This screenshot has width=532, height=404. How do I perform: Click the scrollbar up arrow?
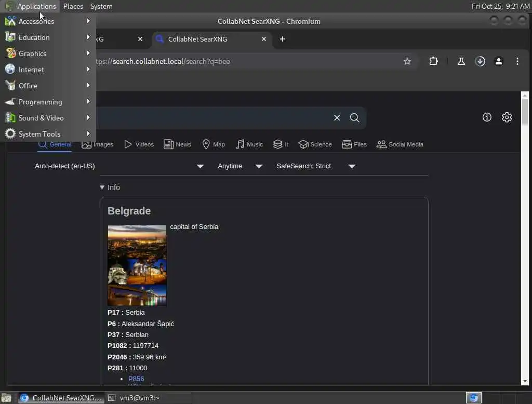pos(525,96)
